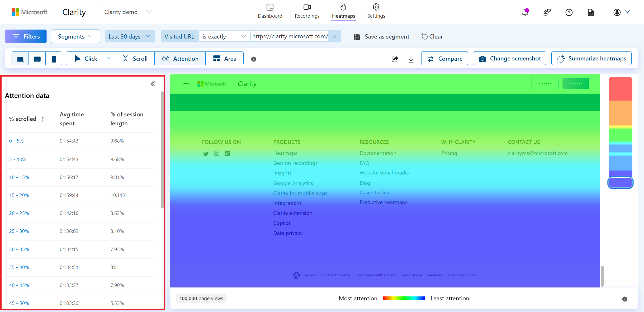Click Change screenshot button

click(510, 58)
